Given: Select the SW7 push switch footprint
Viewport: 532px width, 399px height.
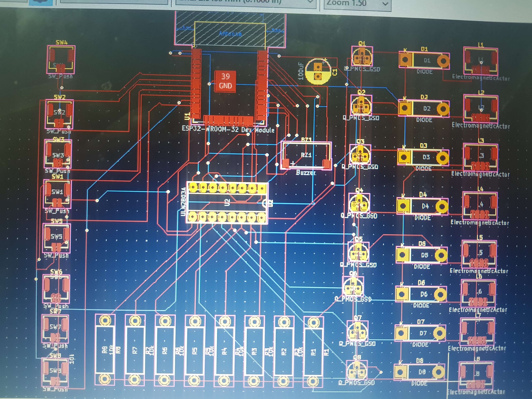Looking at the screenshot, I should (55, 329).
